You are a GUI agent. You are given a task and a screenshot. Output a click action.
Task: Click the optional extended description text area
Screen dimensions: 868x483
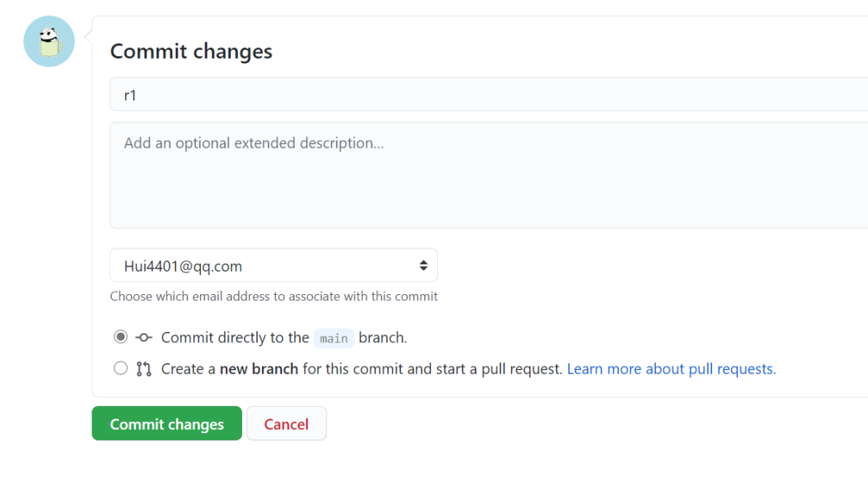[x=489, y=175]
